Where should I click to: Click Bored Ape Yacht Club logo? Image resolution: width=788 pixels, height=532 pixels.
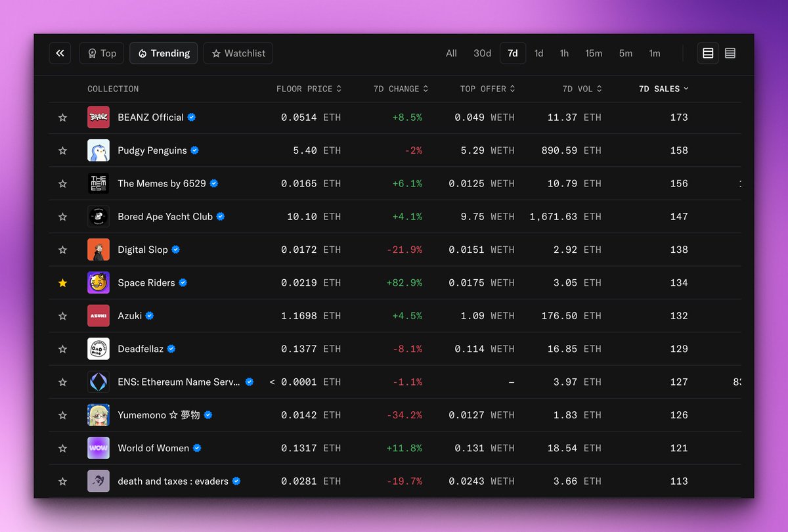(x=98, y=217)
